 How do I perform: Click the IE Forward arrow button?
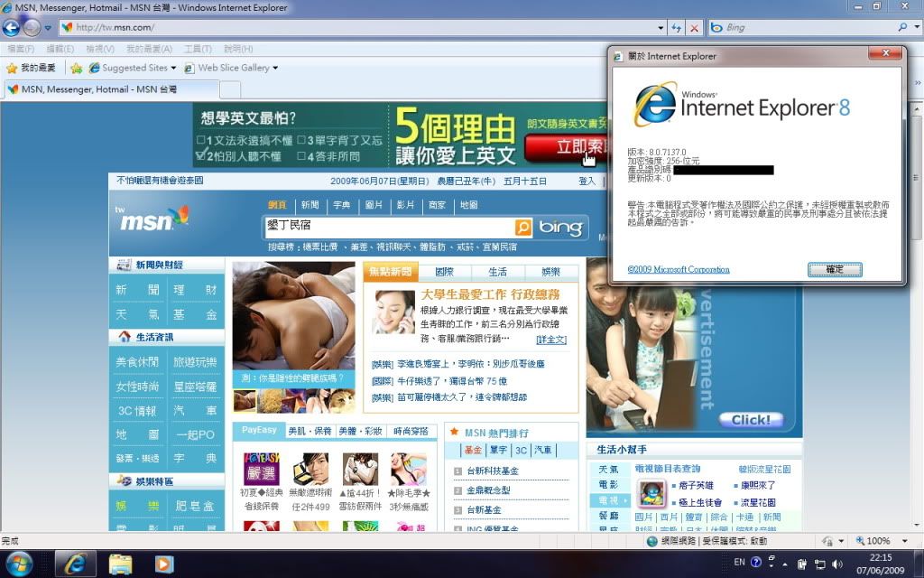tap(32, 27)
